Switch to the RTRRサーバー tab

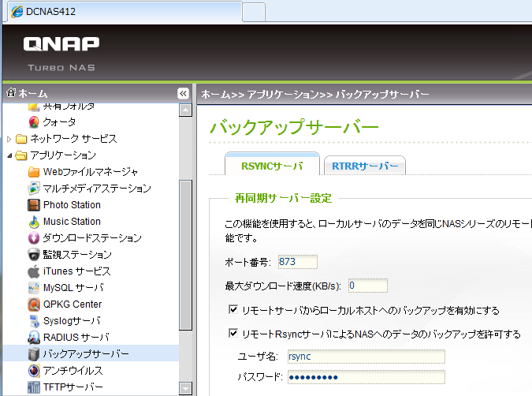click(364, 166)
